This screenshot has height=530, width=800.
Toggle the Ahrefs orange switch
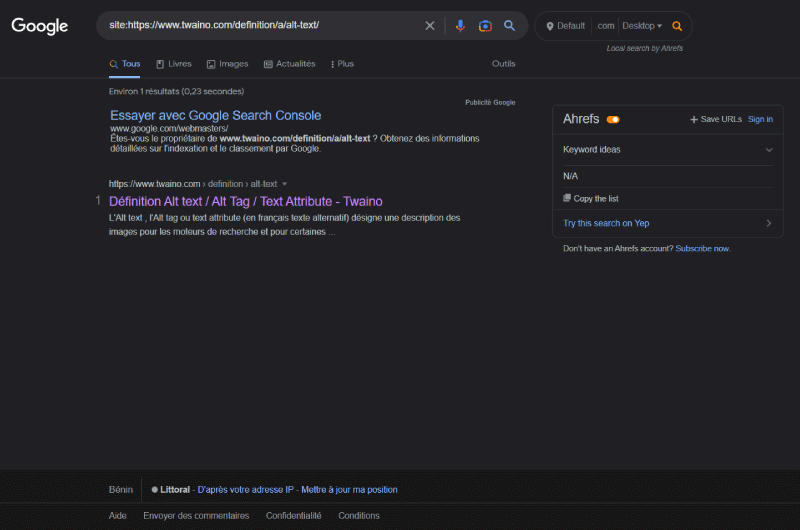tap(613, 119)
